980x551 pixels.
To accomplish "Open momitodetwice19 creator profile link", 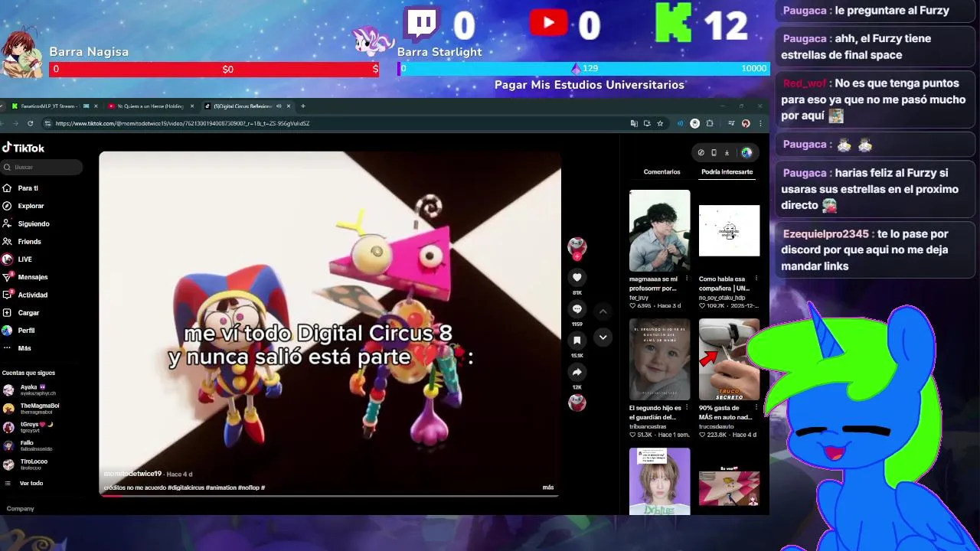I will [x=132, y=474].
